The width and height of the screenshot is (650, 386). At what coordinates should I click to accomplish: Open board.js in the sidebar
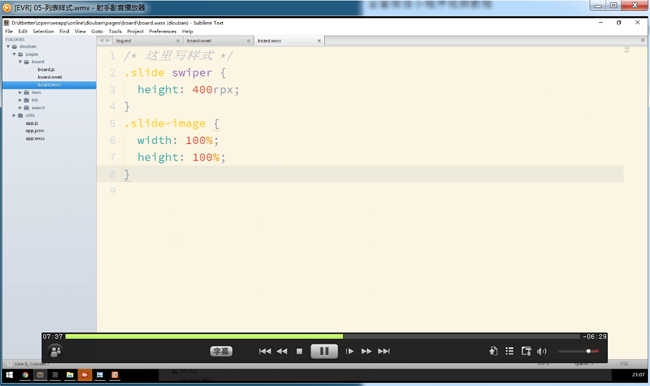pyautogui.click(x=46, y=70)
